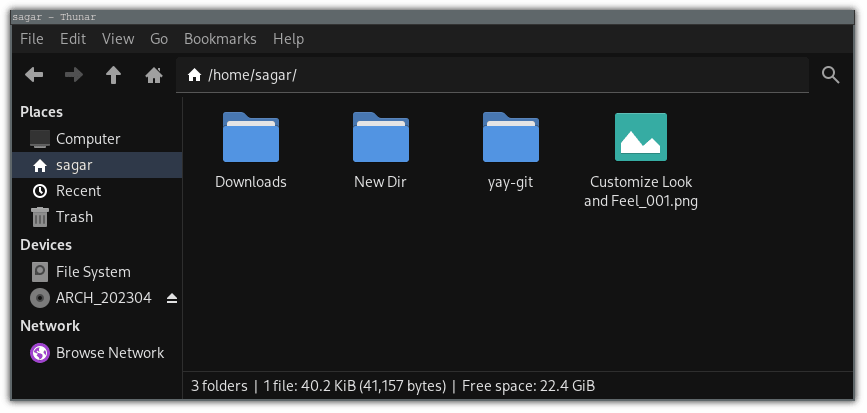This screenshot has width=867, height=413.
Task: Open Trash in the sidebar
Action: pos(74,217)
